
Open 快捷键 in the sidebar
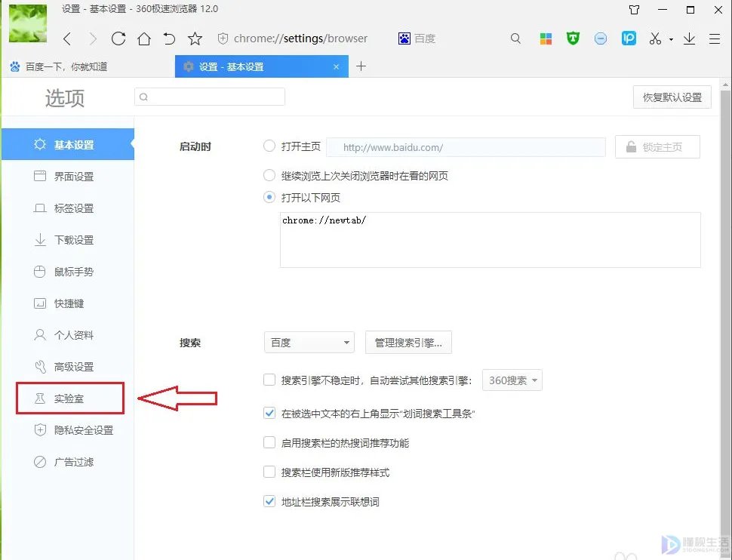click(x=68, y=303)
